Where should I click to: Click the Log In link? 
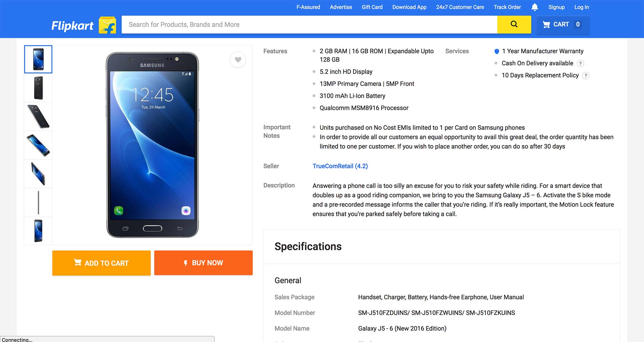click(x=582, y=7)
